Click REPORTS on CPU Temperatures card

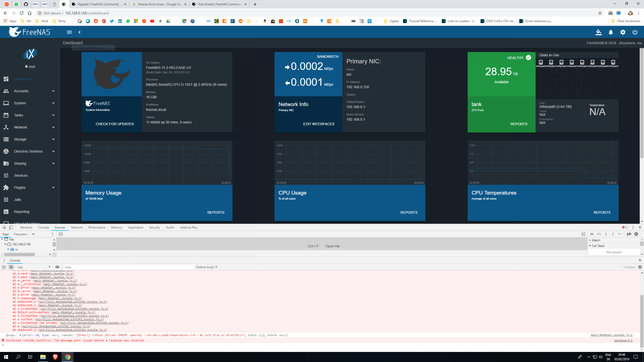pos(602,213)
